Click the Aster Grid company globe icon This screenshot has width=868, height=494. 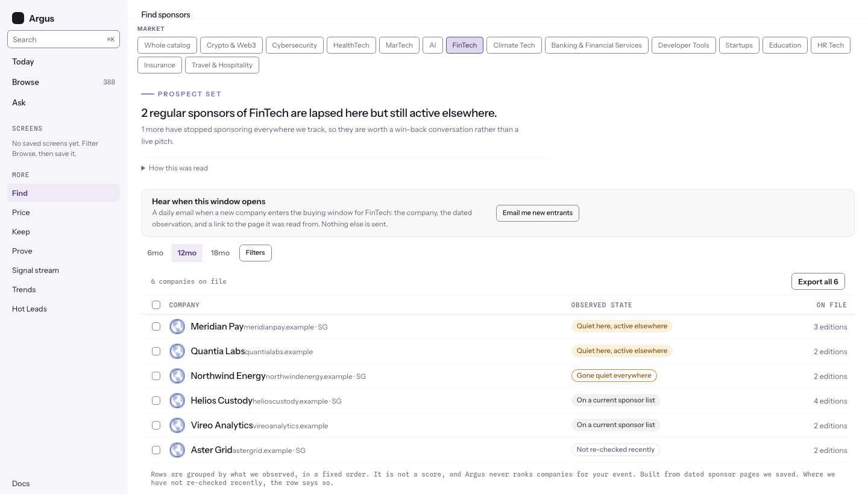click(x=177, y=450)
